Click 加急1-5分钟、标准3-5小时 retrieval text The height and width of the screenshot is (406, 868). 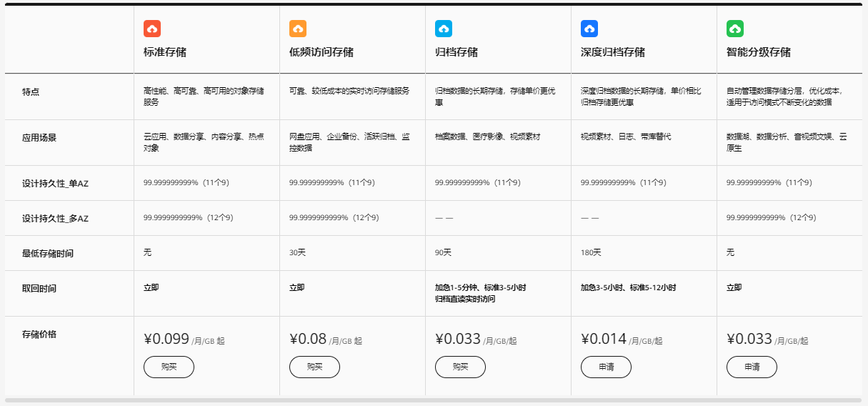[x=481, y=287]
